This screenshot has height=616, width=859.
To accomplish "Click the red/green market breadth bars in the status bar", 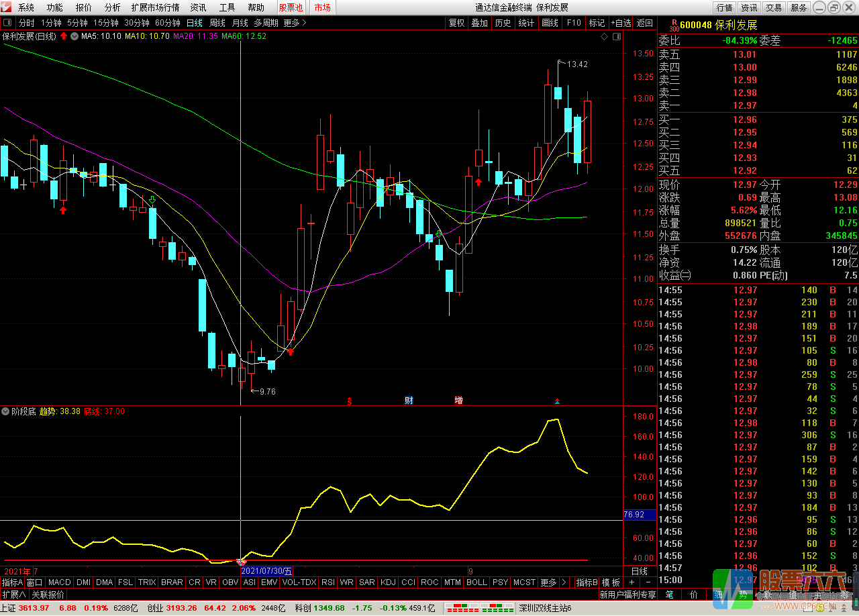I will tap(479, 608).
